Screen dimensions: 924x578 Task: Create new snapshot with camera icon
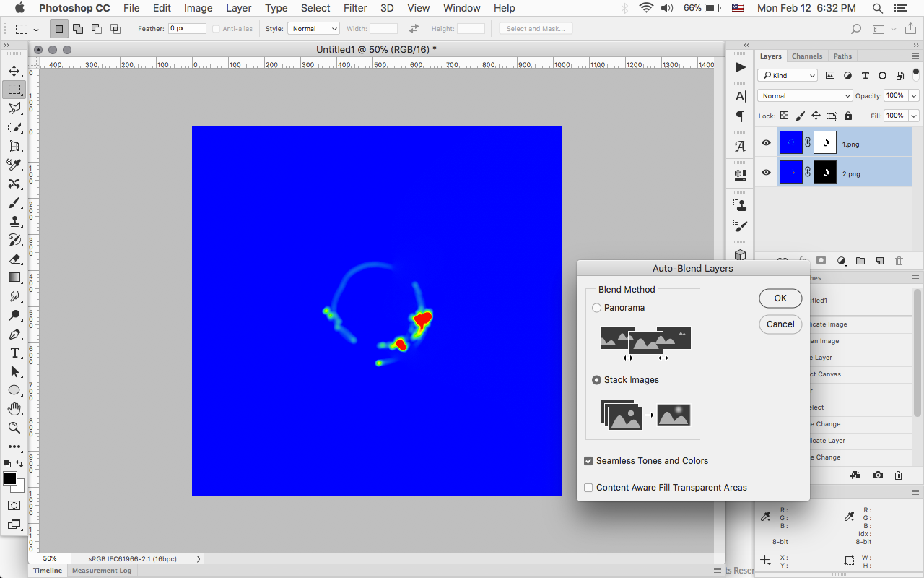878,475
